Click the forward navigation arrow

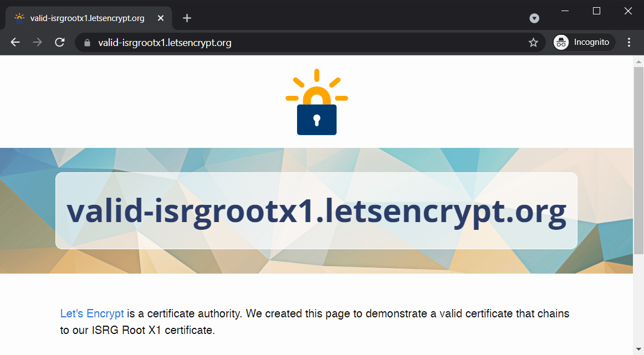point(38,42)
